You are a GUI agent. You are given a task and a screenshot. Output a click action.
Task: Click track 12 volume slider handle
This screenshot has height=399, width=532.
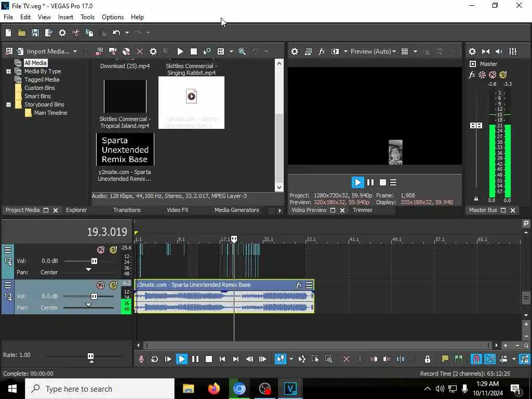pos(94,261)
